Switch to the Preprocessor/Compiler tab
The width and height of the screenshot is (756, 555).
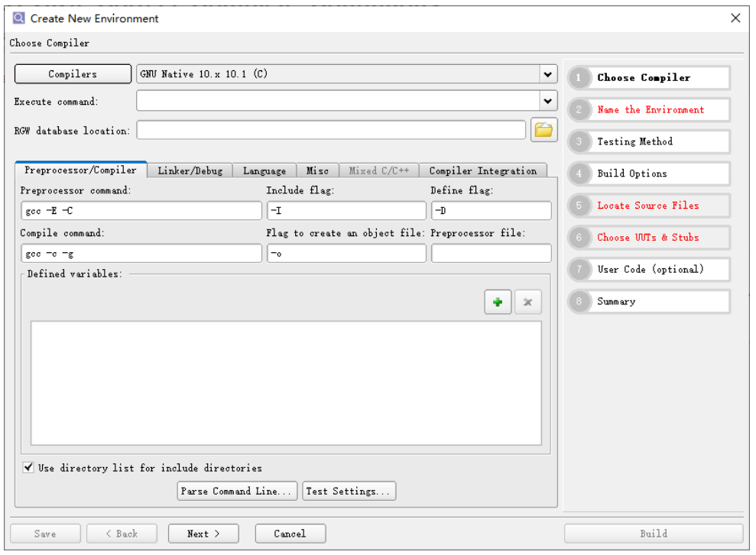tap(80, 170)
